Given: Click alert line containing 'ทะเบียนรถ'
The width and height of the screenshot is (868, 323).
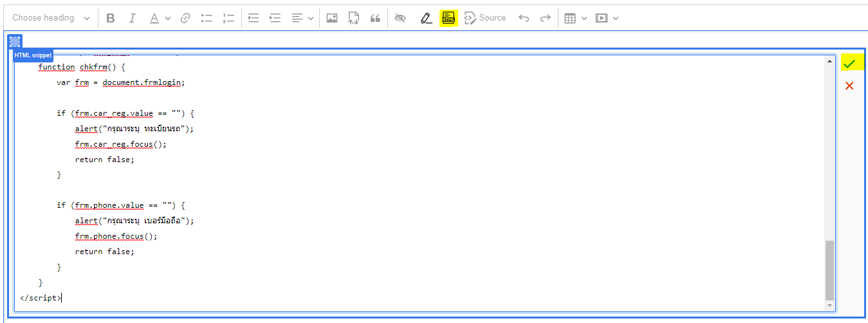Looking at the screenshot, I should (134, 129).
